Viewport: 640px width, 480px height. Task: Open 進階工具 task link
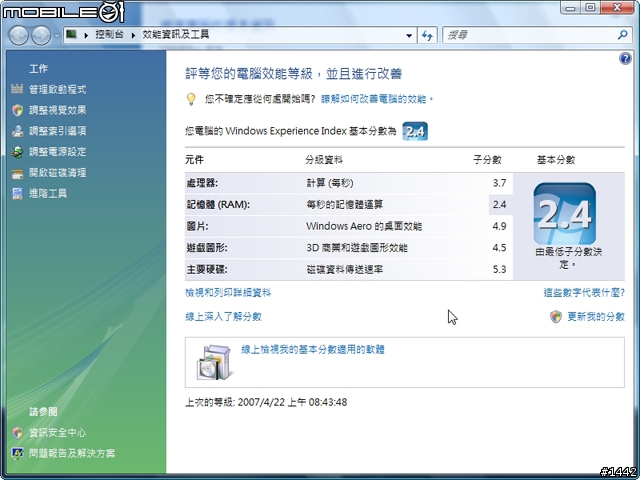click(48, 193)
